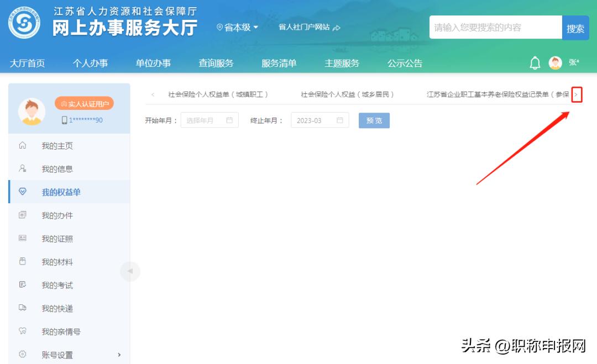Viewport: 597px width, 364px height.
Task: Click the 我的快递 delivery truck icon
Action: (x=22, y=308)
